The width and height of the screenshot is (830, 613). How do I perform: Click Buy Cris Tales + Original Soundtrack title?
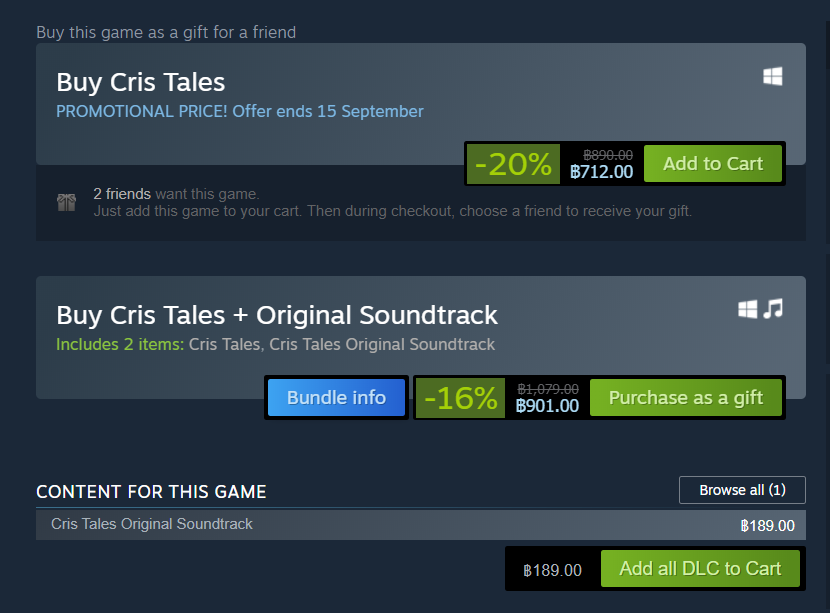277,315
